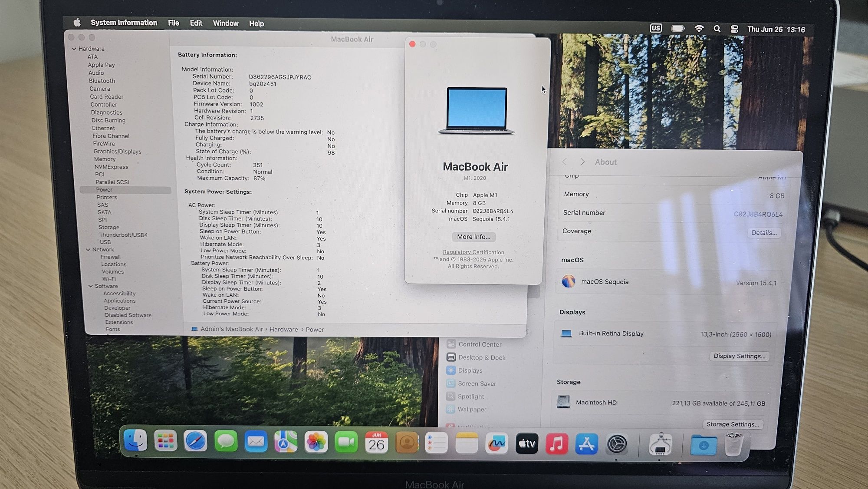The height and width of the screenshot is (489, 868).
Task: Open Messages app in the Dock
Action: click(x=226, y=442)
